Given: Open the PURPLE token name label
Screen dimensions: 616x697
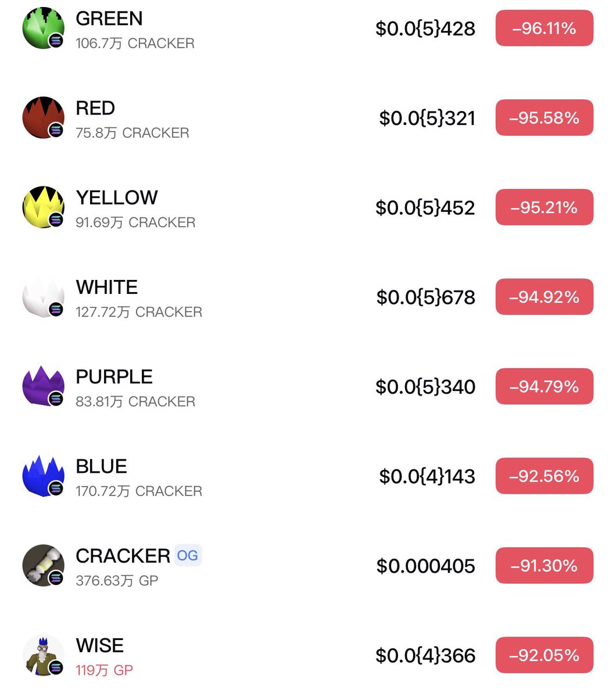Looking at the screenshot, I should pyautogui.click(x=114, y=377).
